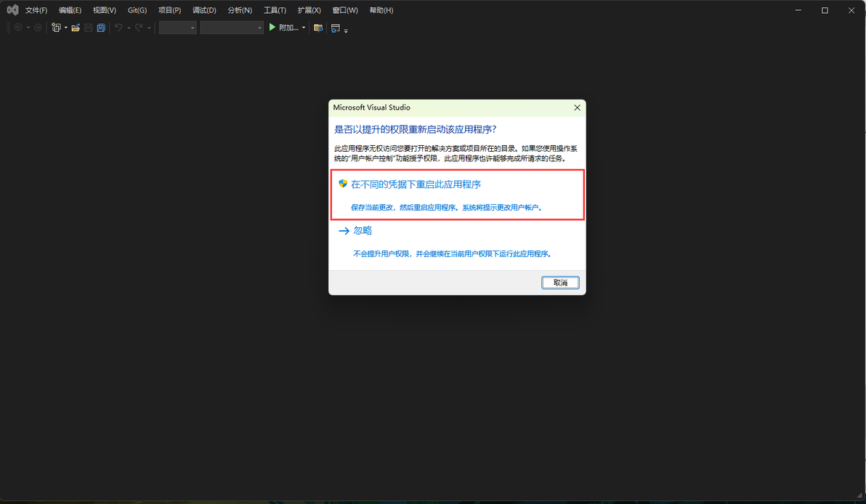Click the Navigate Forward arrow icon

[38, 28]
